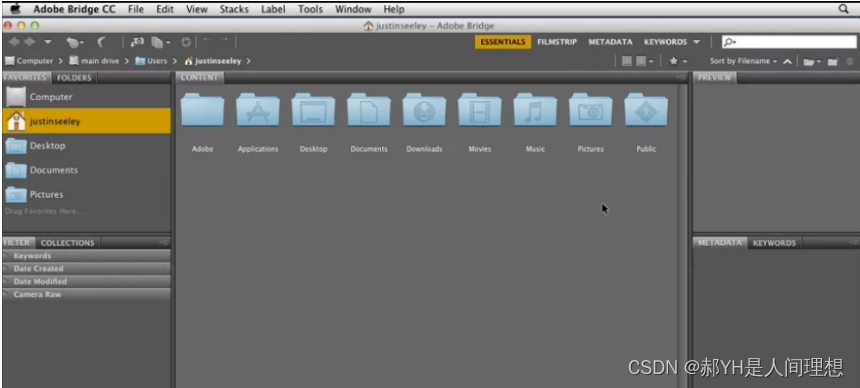Open the Tools menu
The image size is (860, 388).
pyautogui.click(x=310, y=9)
